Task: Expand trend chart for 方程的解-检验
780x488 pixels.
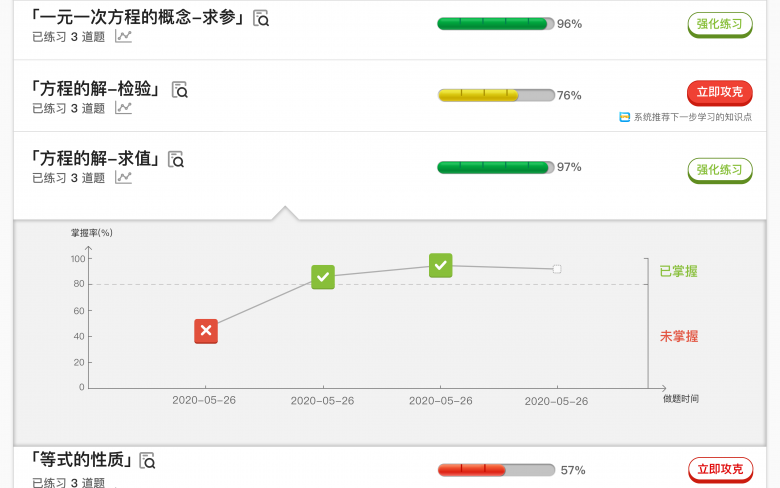Action: 123,108
